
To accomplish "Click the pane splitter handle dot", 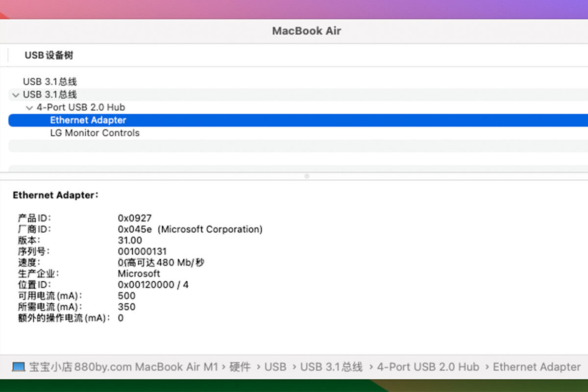I will (x=307, y=176).
